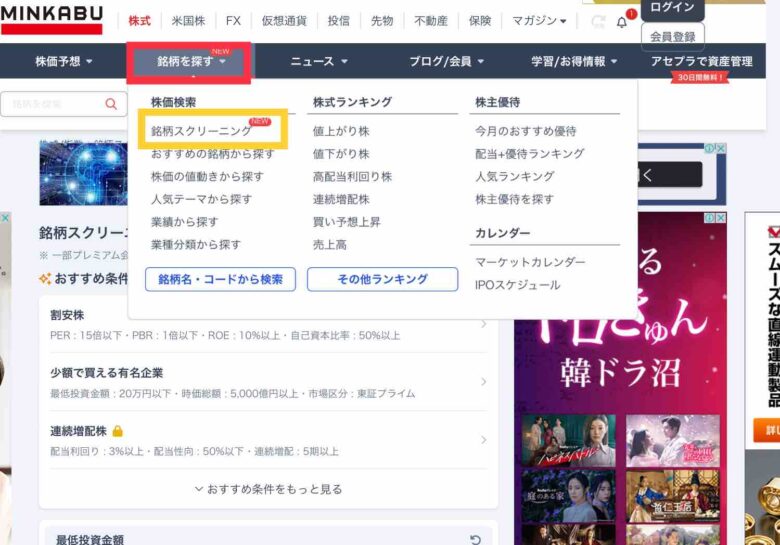The height and width of the screenshot is (545, 780).
Task: Open the 株式 top tab
Action: [x=139, y=21]
